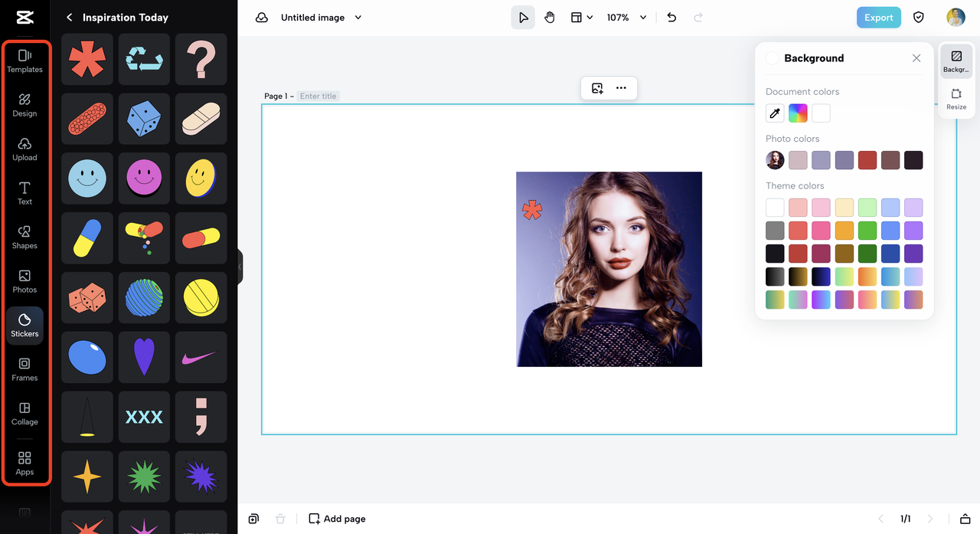Image resolution: width=980 pixels, height=534 pixels.
Task: Open the Stickers panel
Action: pyautogui.click(x=24, y=326)
